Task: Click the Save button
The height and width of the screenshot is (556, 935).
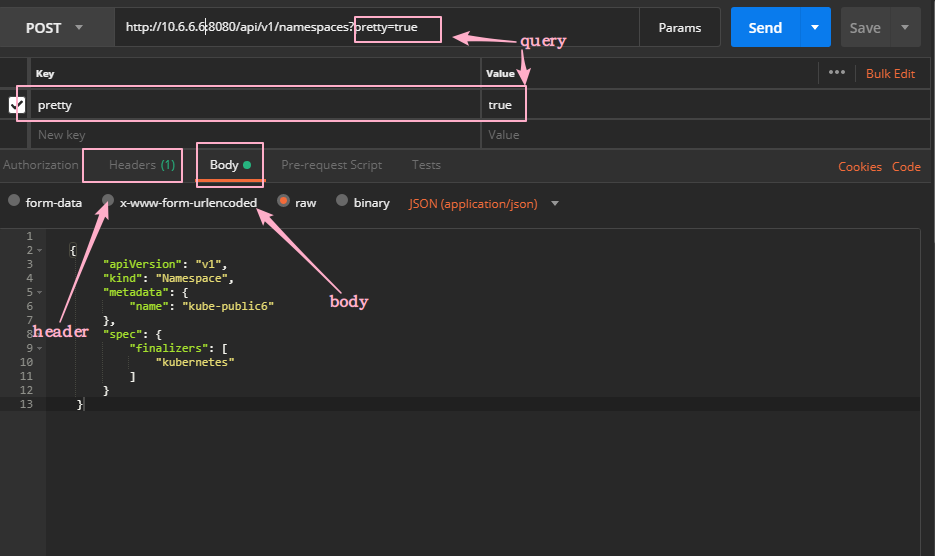Action: click(x=865, y=28)
